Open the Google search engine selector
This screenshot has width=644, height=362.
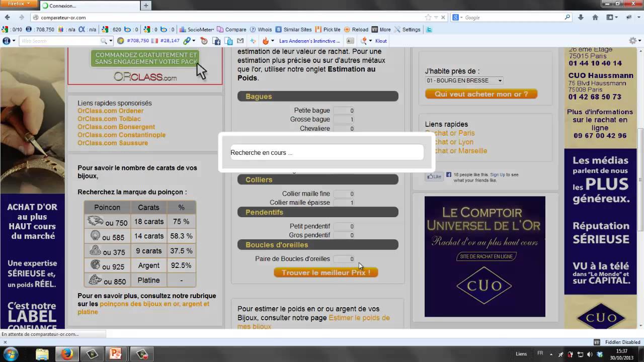(457, 18)
